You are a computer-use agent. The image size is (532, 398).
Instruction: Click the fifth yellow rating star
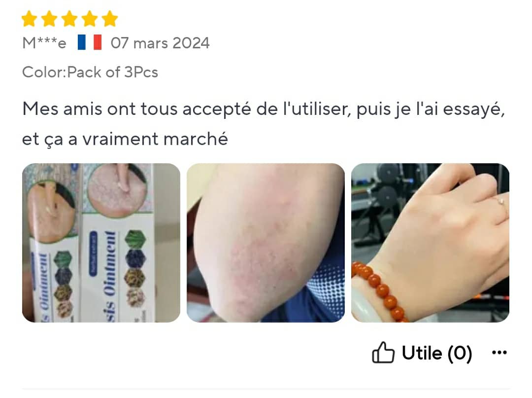[110, 19]
